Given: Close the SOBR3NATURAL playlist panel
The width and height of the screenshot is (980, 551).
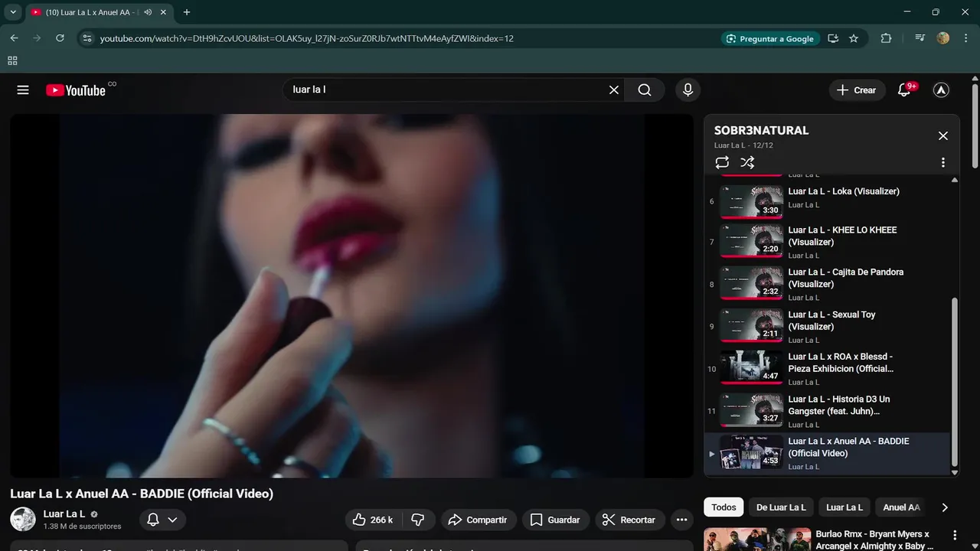Looking at the screenshot, I should point(942,135).
